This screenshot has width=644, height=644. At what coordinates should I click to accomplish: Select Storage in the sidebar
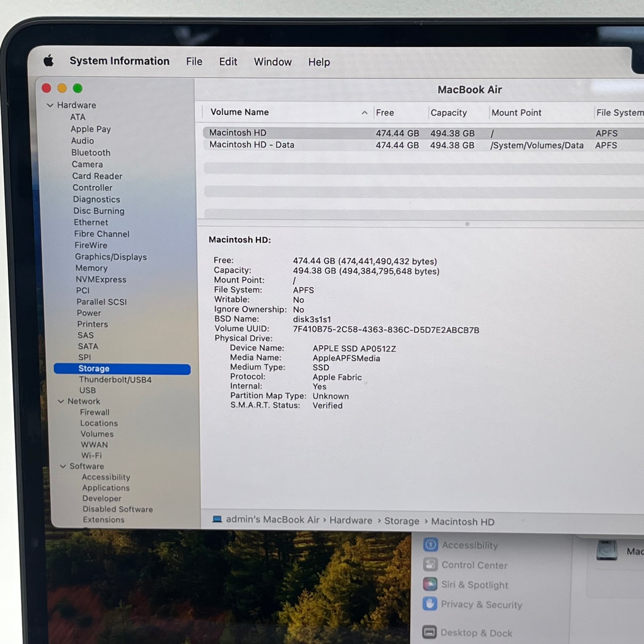122,369
